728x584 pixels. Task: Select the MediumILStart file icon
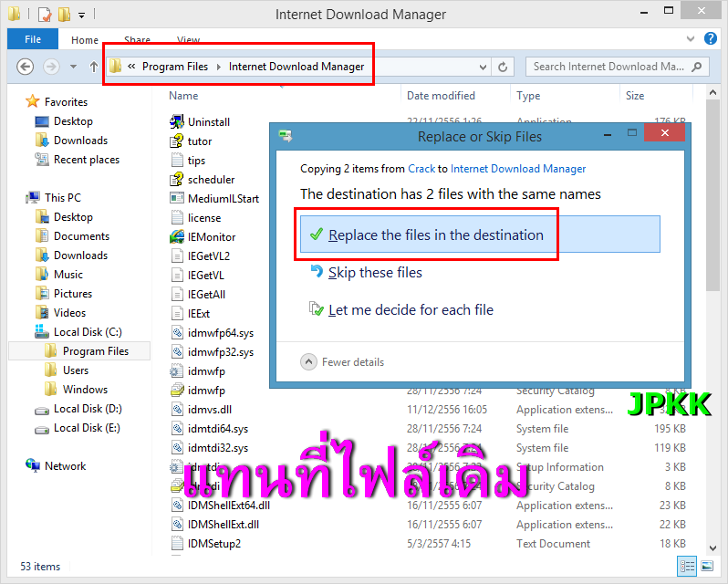(176, 198)
